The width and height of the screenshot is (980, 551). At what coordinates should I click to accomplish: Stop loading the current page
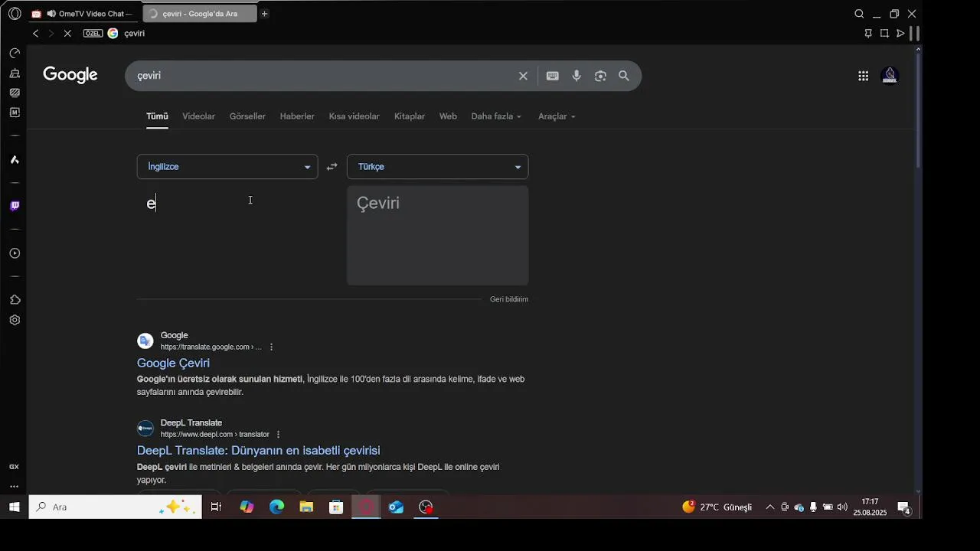pos(67,34)
